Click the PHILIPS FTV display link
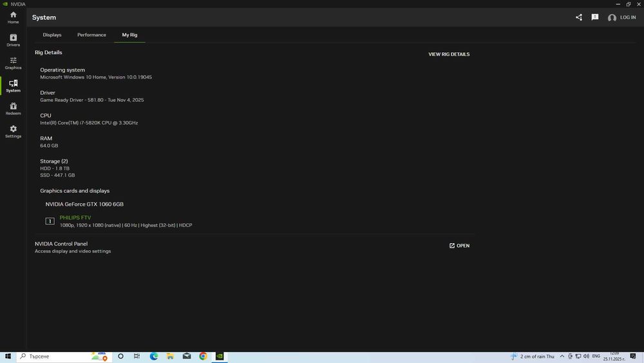This screenshot has height=363, width=644. click(75, 217)
